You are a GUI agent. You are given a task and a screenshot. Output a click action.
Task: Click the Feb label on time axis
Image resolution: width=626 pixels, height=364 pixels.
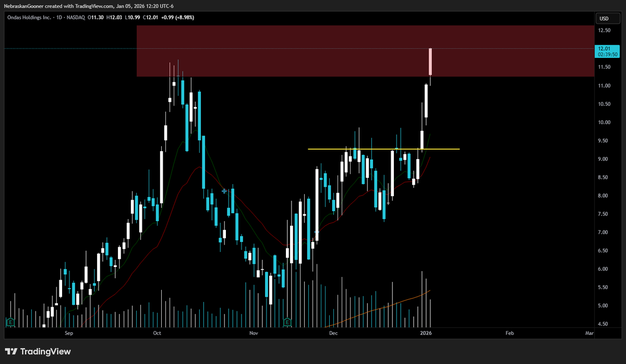[510, 333]
